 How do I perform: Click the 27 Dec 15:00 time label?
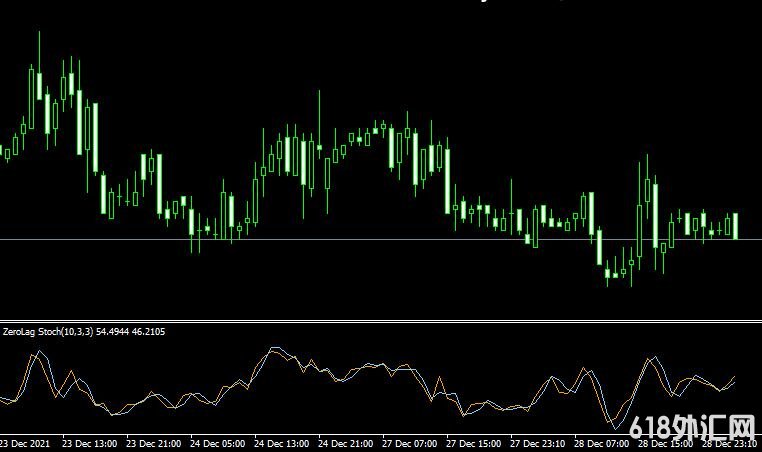coord(473,444)
